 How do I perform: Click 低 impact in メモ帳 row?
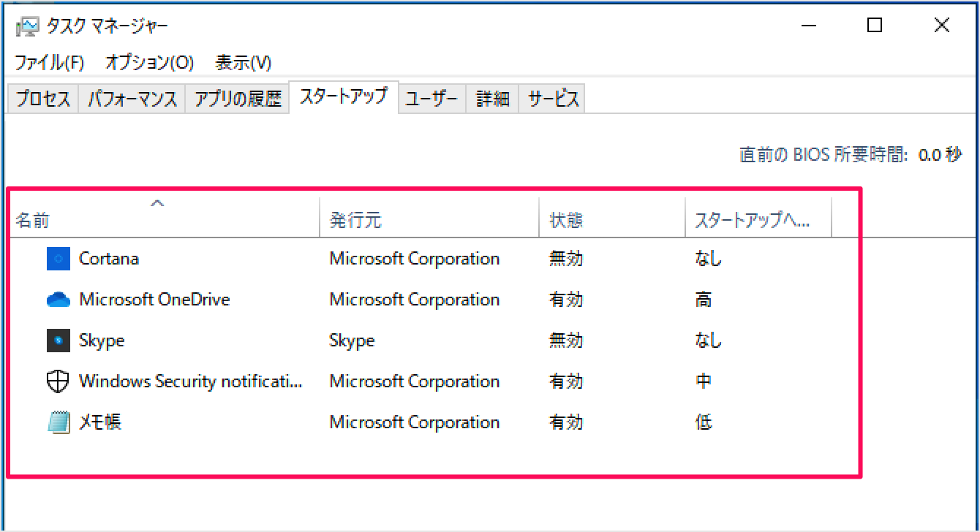704,422
